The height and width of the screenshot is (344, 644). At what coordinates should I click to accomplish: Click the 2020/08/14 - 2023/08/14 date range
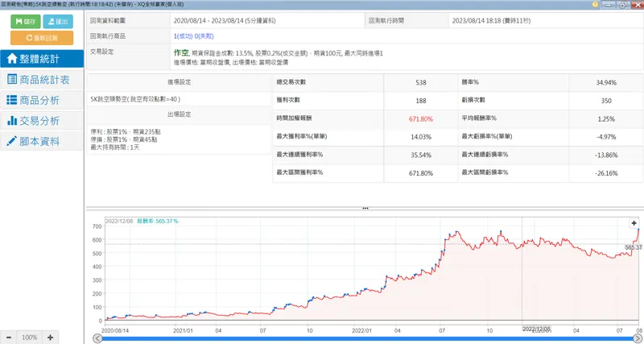pos(225,21)
